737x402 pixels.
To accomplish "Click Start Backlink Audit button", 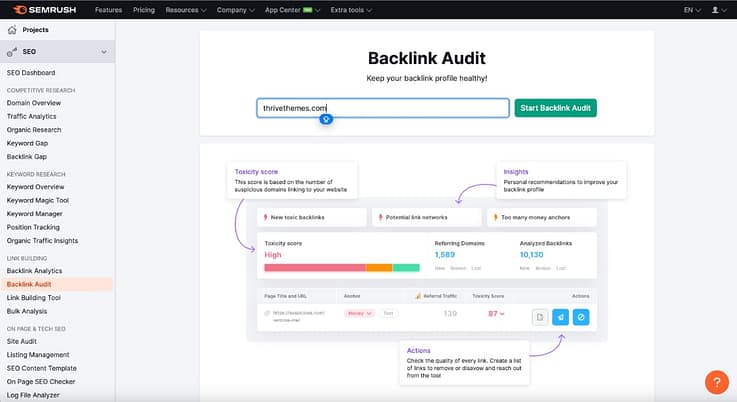I will pos(556,108).
